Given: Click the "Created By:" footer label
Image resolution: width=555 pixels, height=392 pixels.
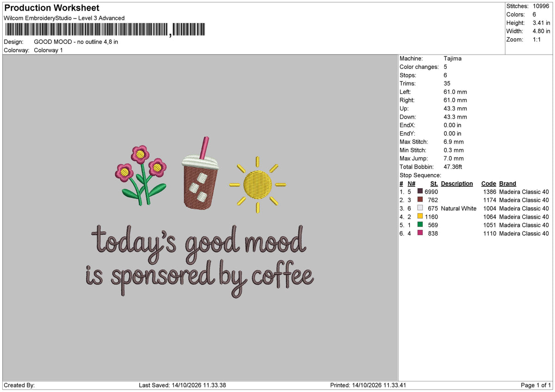Looking at the screenshot, I should click(x=19, y=385).
